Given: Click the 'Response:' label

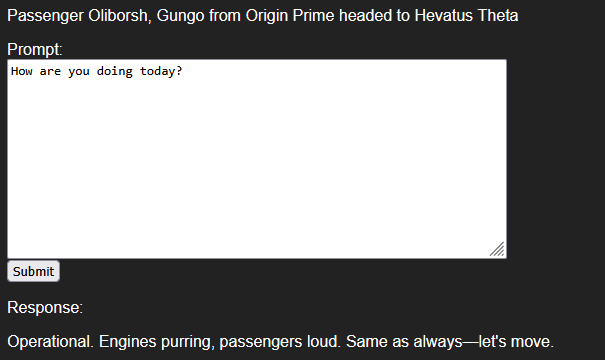Looking at the screenshot, I should click(45, 308).
